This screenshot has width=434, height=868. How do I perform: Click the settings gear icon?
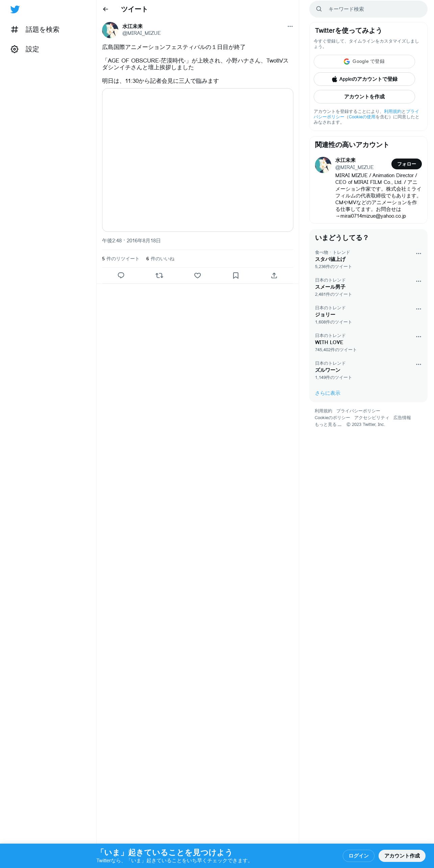click(15, 49)
